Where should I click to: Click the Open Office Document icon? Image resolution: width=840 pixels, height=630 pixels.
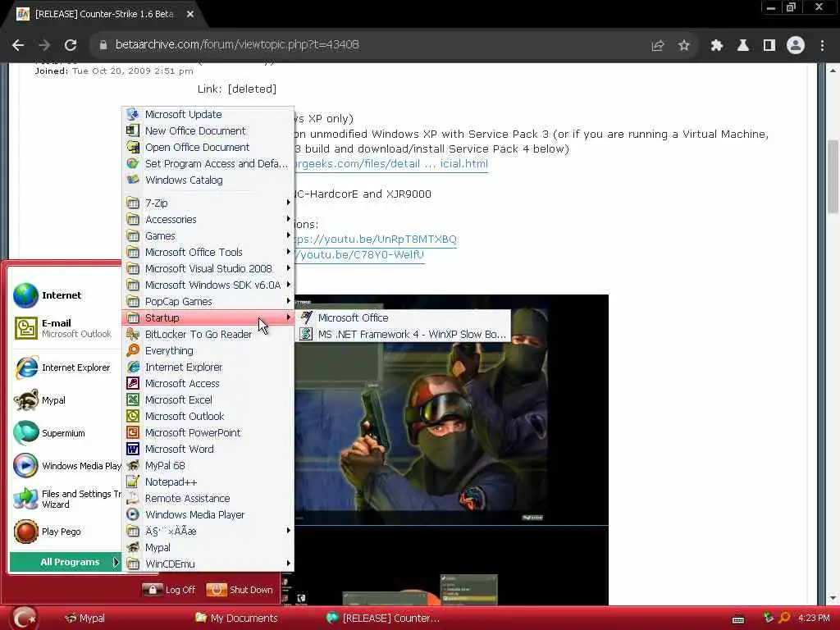pos(133,148)
